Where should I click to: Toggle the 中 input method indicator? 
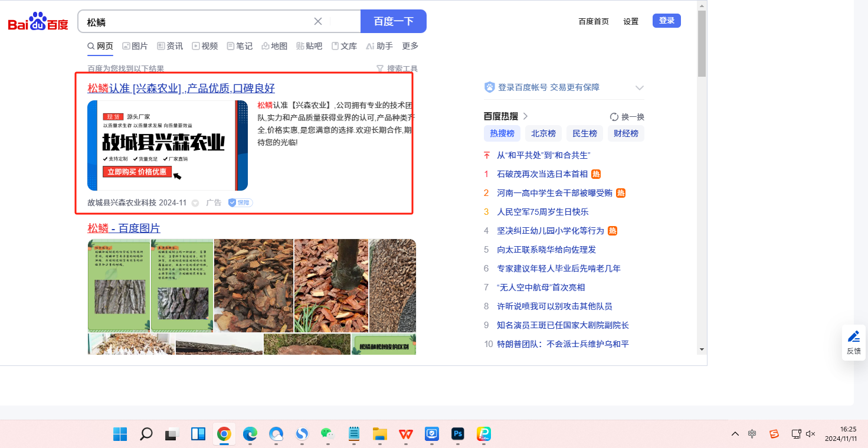point(752,434)
